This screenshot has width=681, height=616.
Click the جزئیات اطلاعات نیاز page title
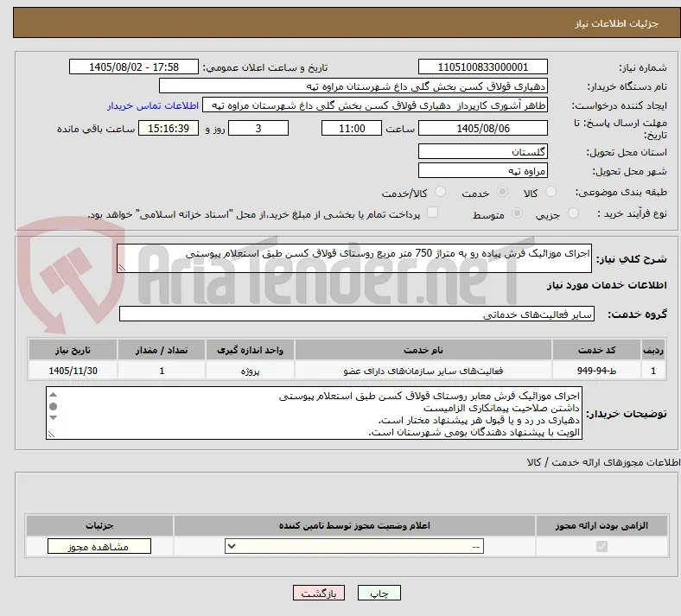click(617, 23)
